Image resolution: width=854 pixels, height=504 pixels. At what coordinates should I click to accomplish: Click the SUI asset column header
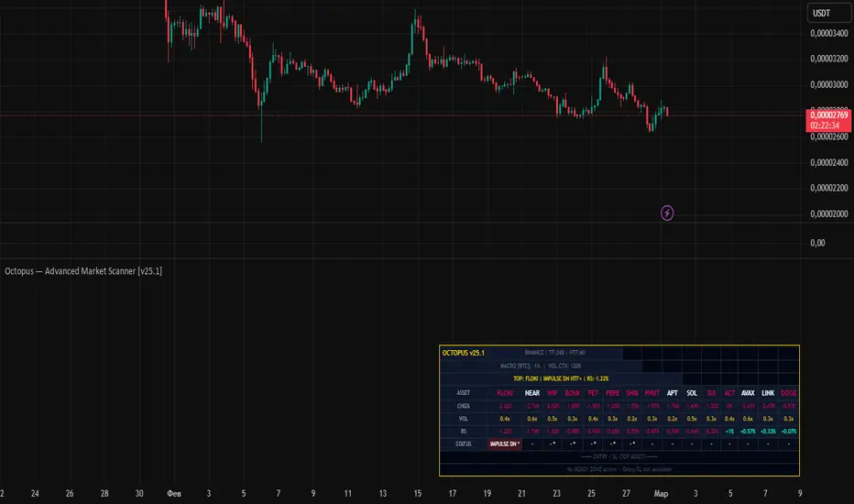711,393
